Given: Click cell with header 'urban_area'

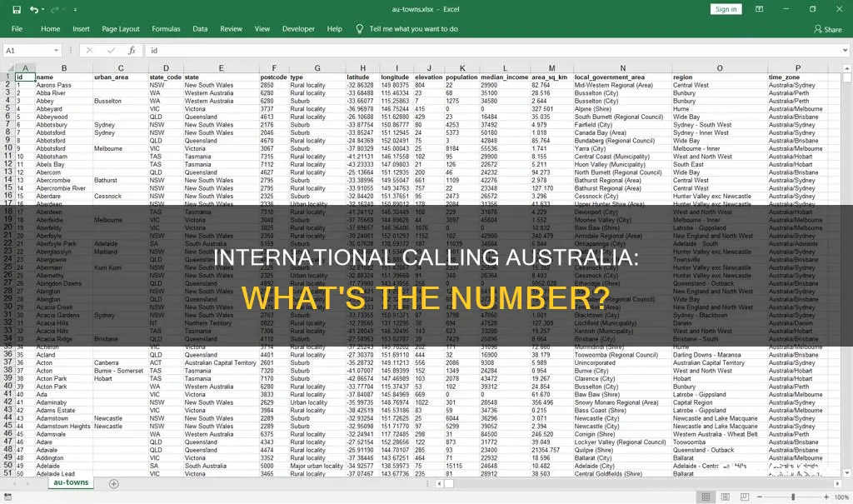Looking at the screenshot, I should [x=120, y=77].
